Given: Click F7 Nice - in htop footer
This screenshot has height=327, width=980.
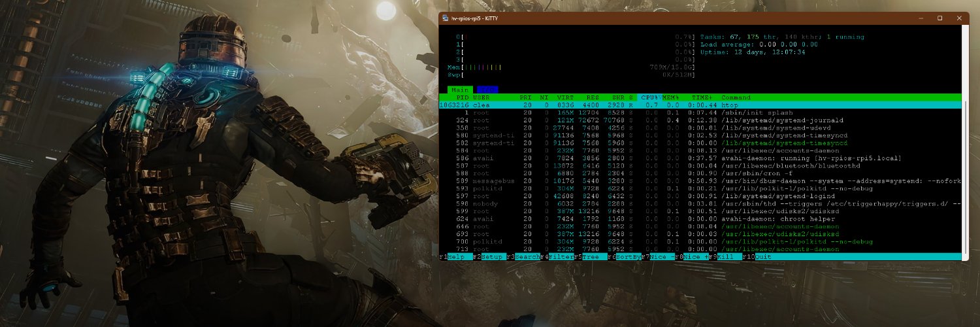Looking at the screenshot, I should coord(658,257).
